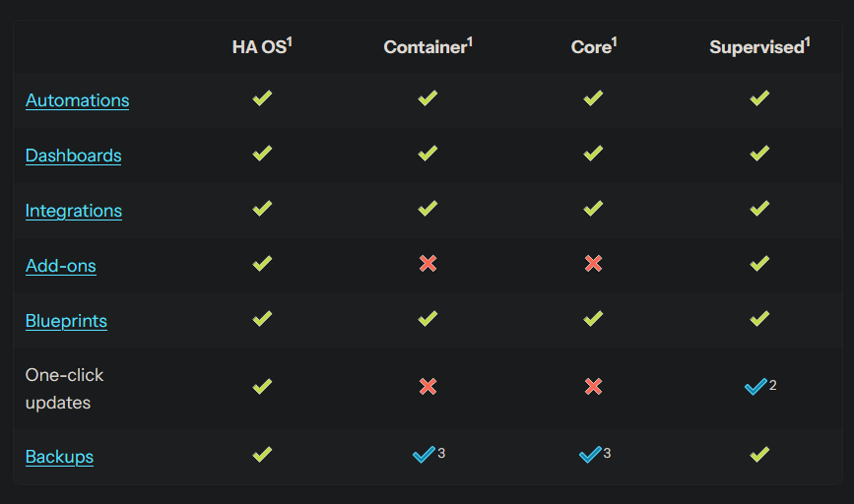Click green checkmark for Automations under HA OS

262,98
